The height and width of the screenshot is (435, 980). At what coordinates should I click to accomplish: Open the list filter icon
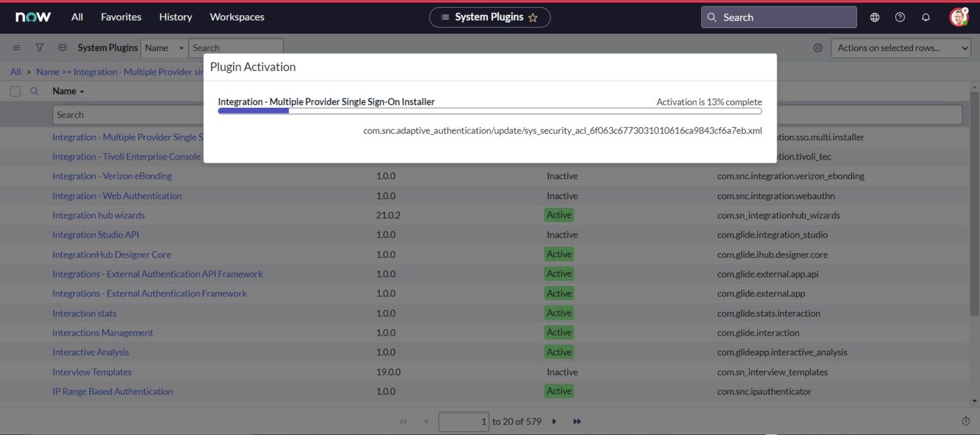coord(39,47)
